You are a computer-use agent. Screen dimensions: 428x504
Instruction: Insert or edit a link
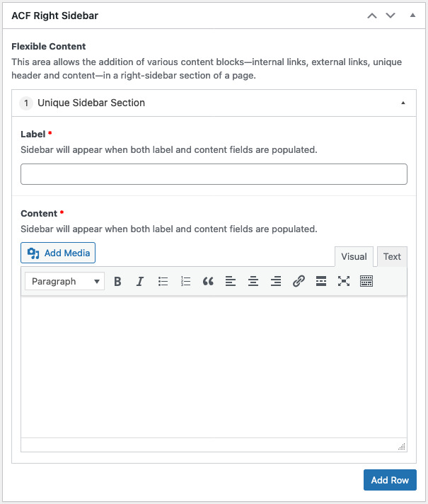299,281
